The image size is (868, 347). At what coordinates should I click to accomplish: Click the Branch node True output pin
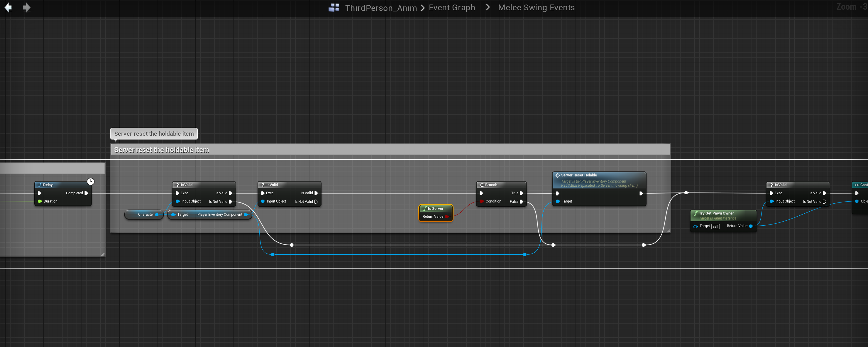coord(521,193)
